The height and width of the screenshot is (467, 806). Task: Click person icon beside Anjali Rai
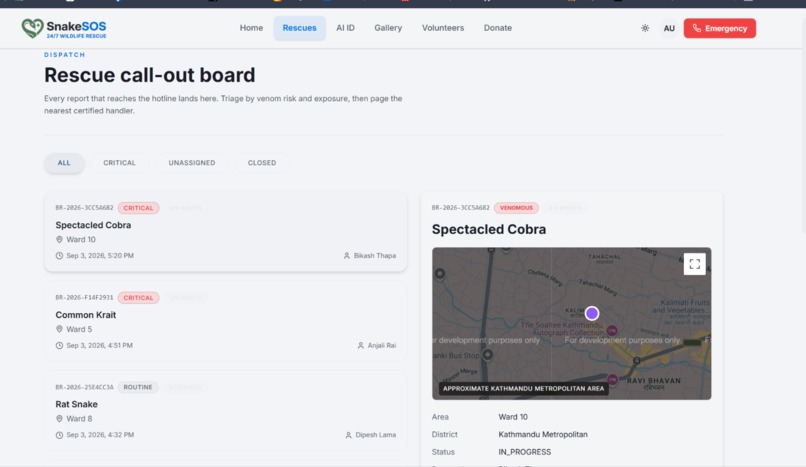point(360,345)
